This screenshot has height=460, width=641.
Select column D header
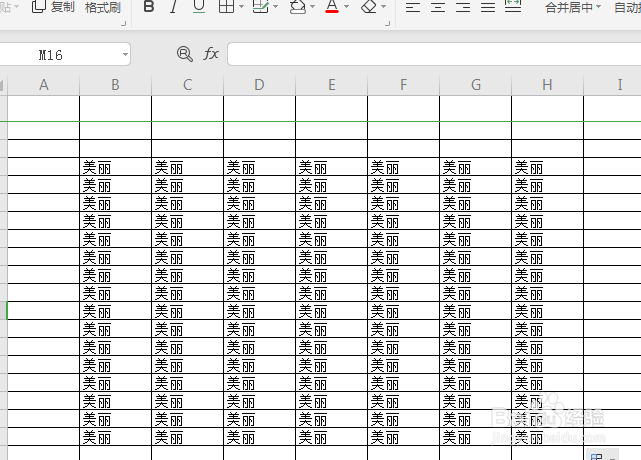259,85
